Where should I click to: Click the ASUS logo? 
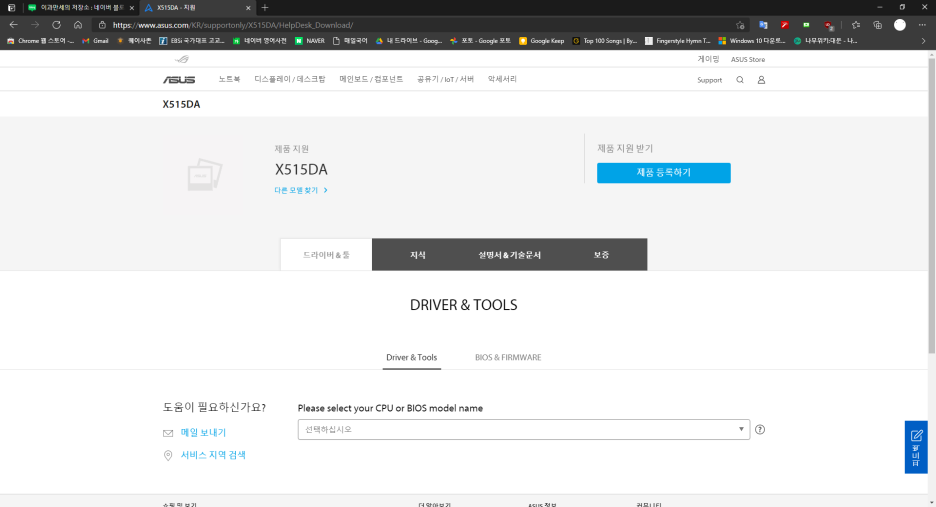(179, 80)
